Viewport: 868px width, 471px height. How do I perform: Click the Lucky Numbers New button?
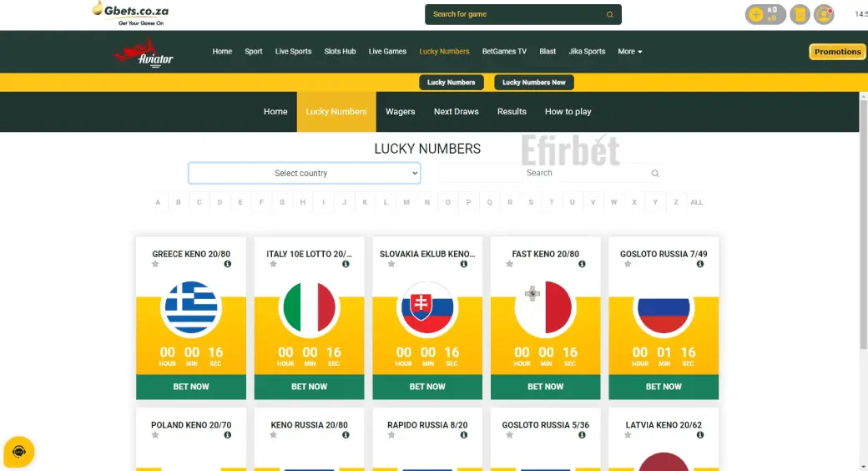pyautogui.click(x=533, y=83)
